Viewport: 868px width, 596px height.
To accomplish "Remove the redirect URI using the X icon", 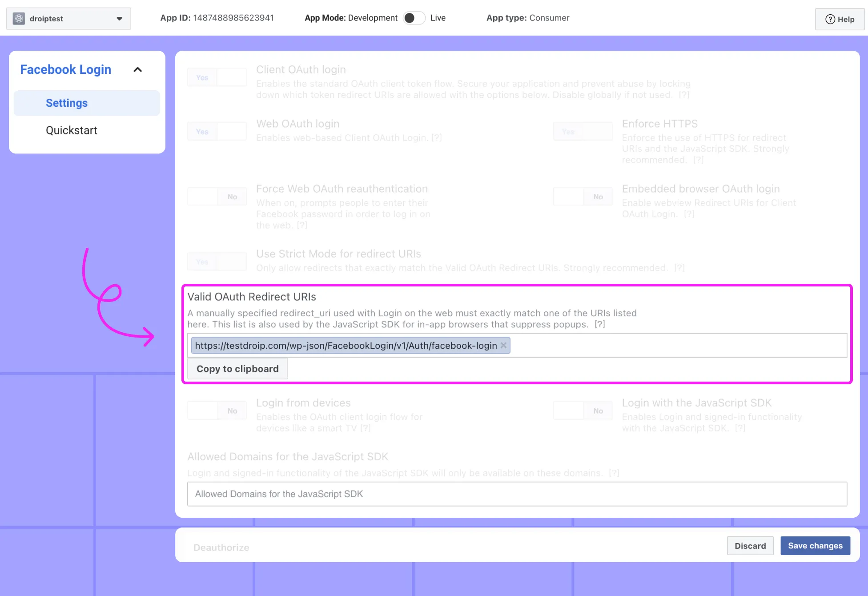I will coord(503,345).
